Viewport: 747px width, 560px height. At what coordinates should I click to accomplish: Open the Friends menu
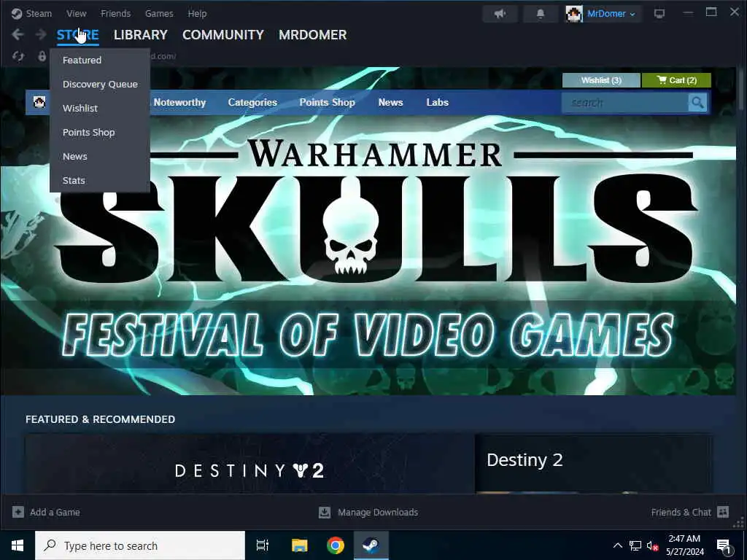point(115,13)
